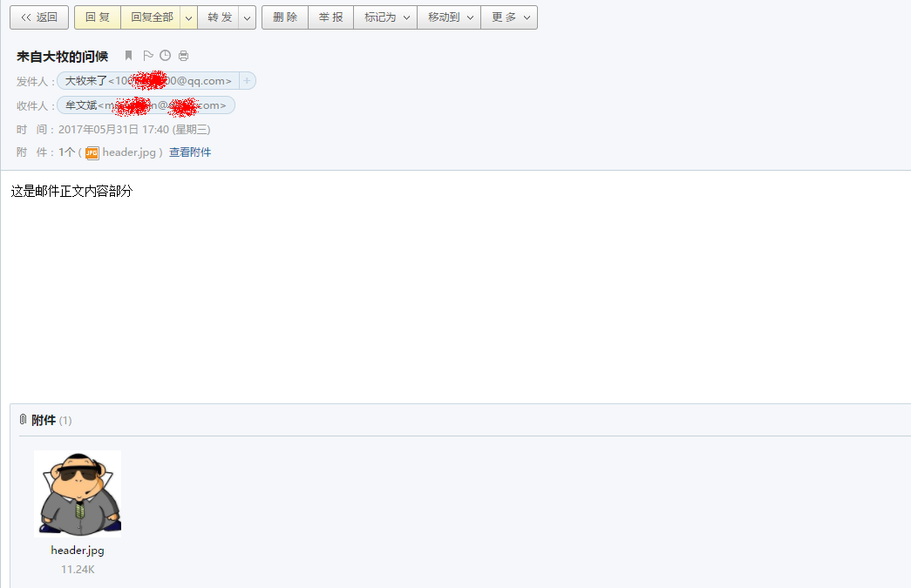Click the sender chip 大牧来了
This screenshot has height=588, width=911.
pos(148,81)
